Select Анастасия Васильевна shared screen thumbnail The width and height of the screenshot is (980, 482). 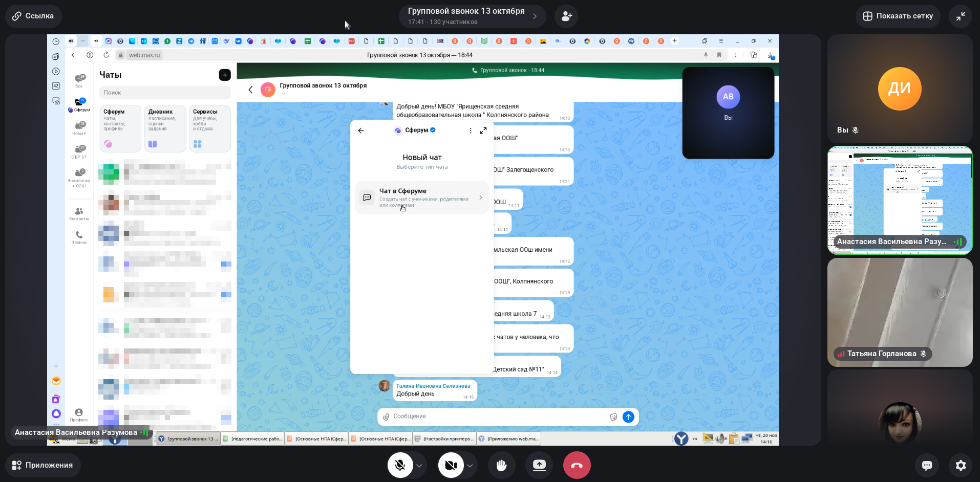pyautogui.click(x=900, y=200)
